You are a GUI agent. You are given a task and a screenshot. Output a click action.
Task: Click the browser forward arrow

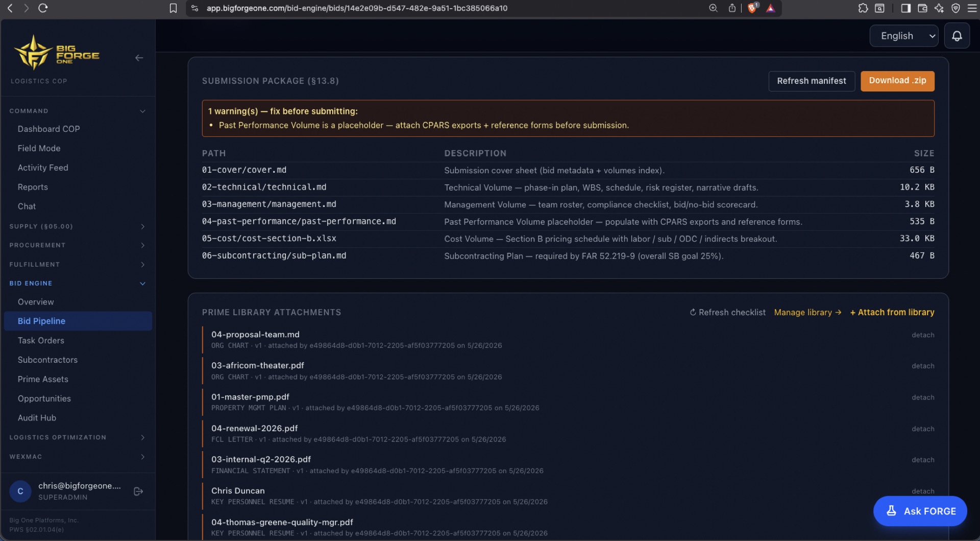[27, 8]
